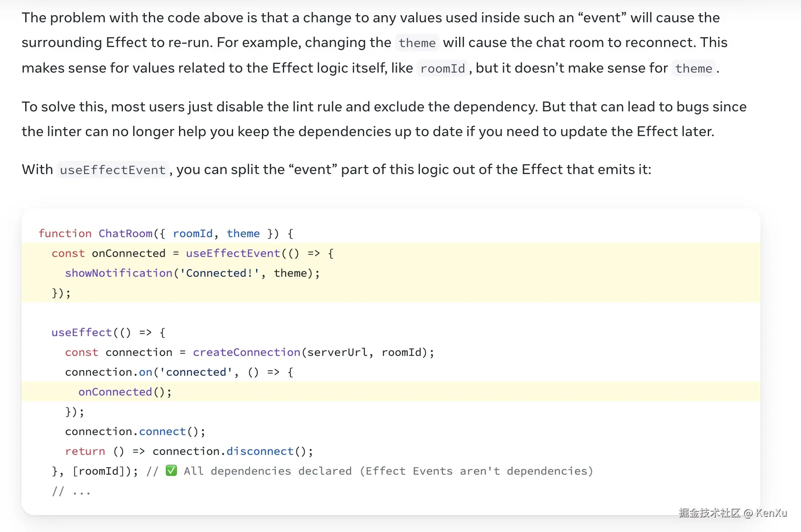
Task: Click useEffectEvent call in highlighted code line
Action: coord(233,253)
